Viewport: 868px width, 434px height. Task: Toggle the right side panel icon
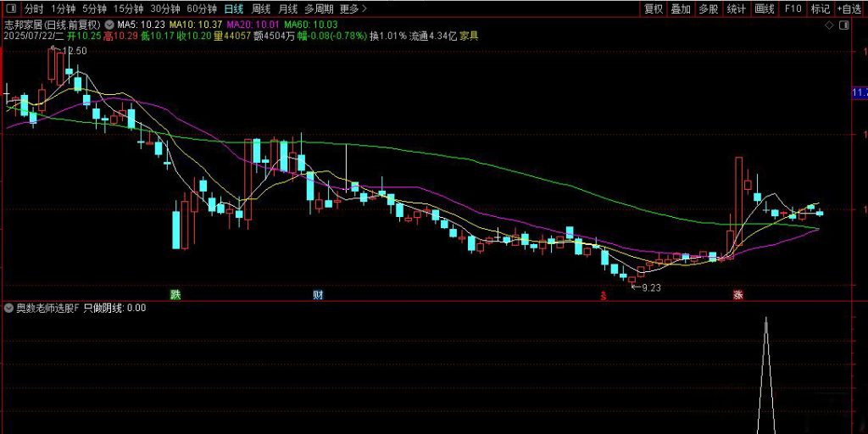(x=843, y=25)
